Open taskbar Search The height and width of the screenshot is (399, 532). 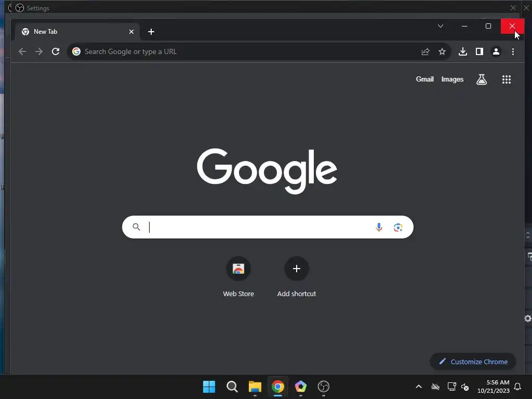tap(232, 387)
